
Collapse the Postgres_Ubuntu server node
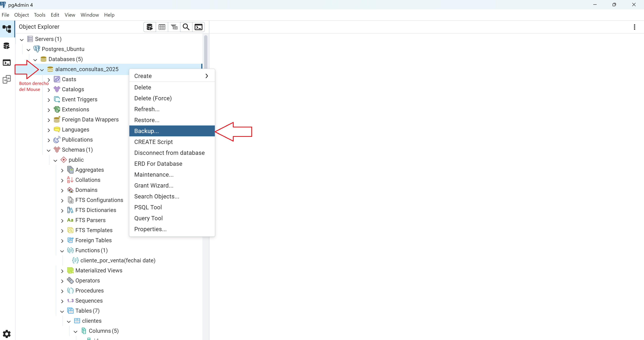[29, 50]
